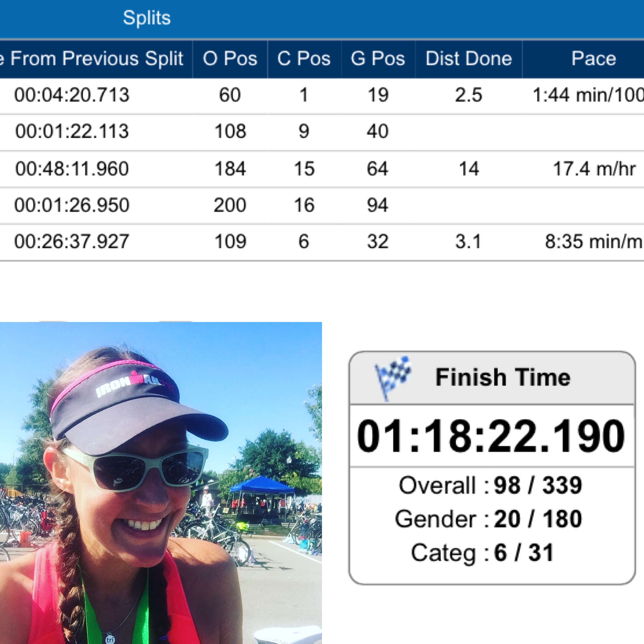Click the checkered flag icon
The width and height of the screenshot is (644, 644).
tap(393, 377)
